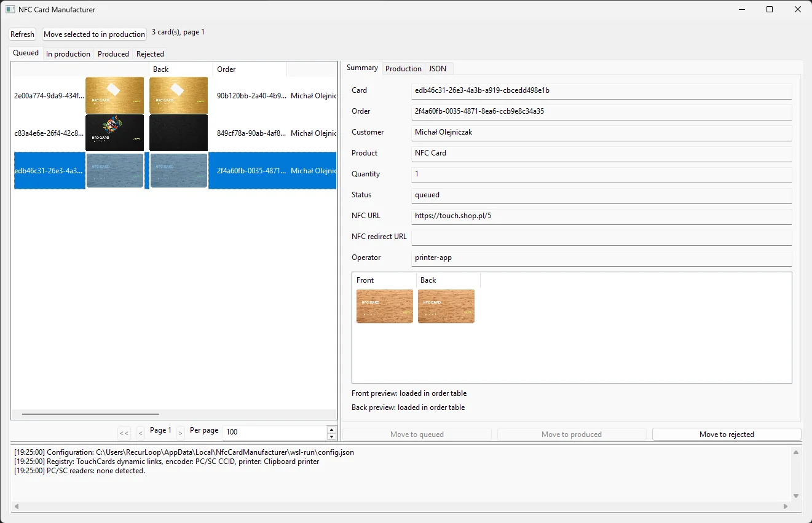The height and width of the screenshot is (523, 812).
Task: View the Rejected tab
Action: pyautogui.click(x=151, y=54)
